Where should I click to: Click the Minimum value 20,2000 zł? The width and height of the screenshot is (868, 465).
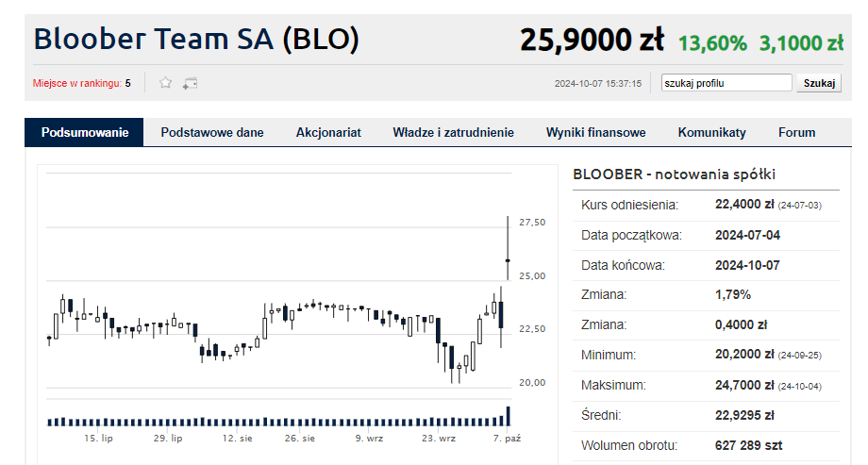pyautogui.click(x=744, y=356)
